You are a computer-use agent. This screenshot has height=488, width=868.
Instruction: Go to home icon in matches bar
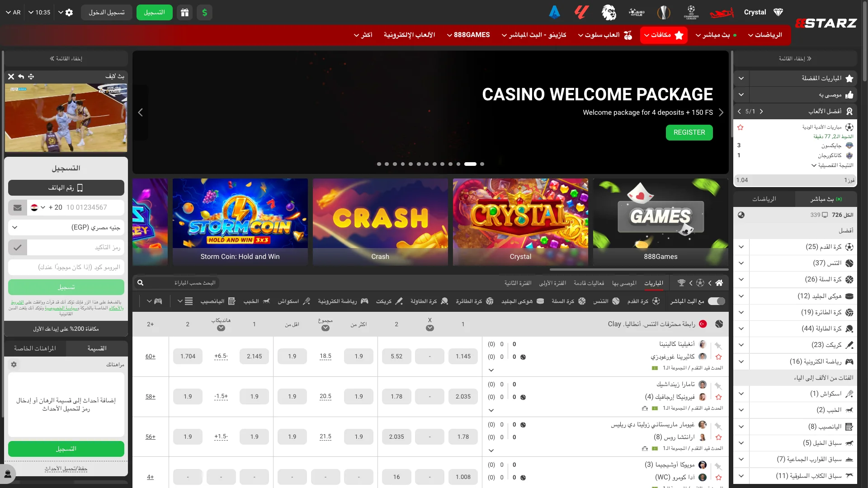[x=719, y=283]
